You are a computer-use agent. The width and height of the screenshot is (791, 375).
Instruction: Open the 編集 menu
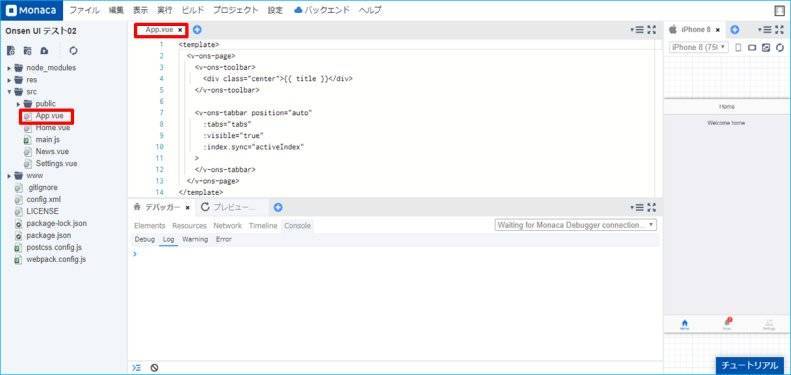(x=116, y=10)
